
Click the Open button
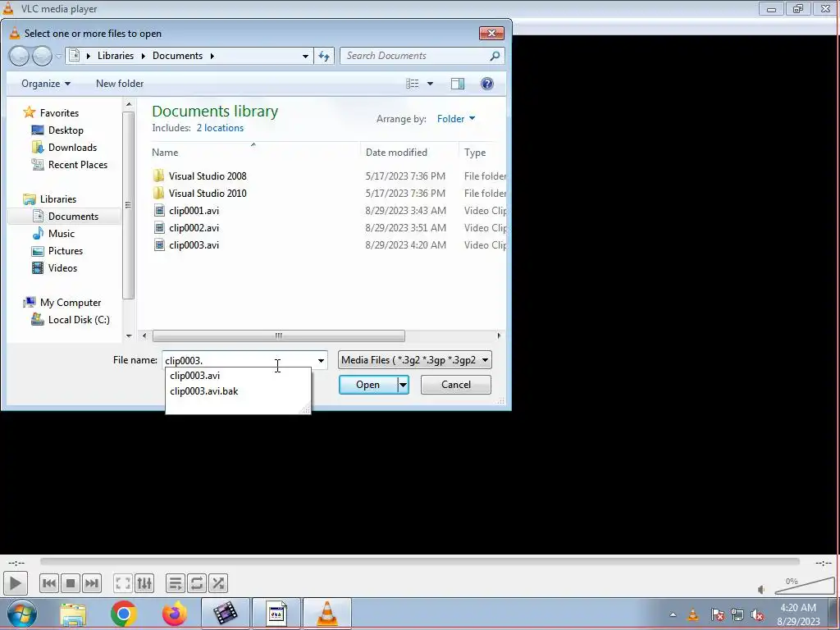click(x=368, y=385)
